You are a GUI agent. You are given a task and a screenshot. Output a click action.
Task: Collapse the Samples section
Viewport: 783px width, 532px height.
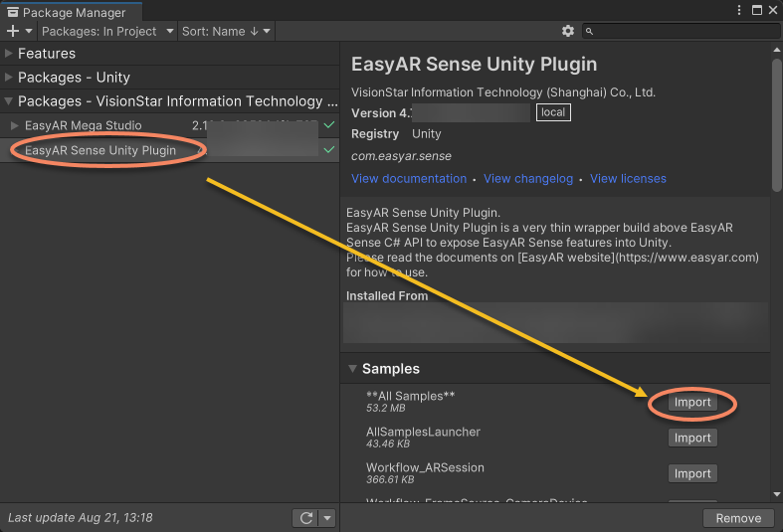tap(352, 369)
